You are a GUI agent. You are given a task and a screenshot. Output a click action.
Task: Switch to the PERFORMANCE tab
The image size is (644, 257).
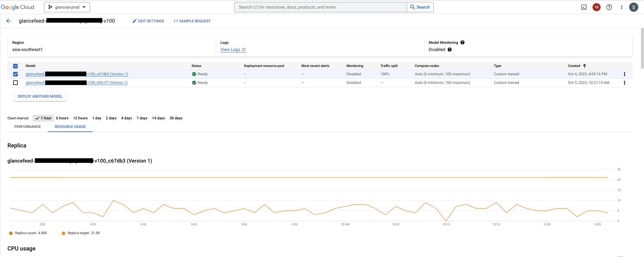click(x=27, y=126)
